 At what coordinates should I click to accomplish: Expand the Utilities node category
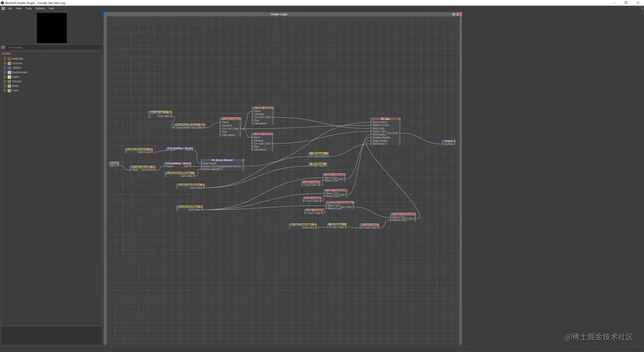click(4, 68)
